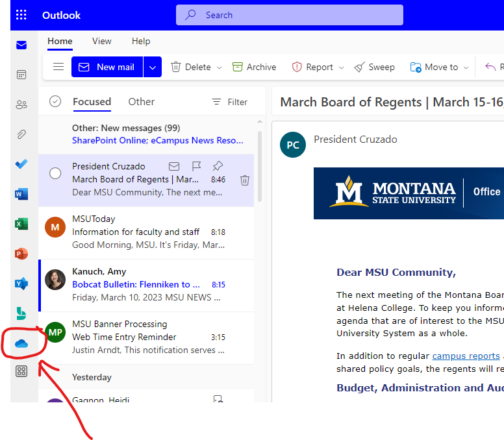Launch Word from the sidebar
The width and height of the screenshot is (504, 440).
[x=21, y=194]
